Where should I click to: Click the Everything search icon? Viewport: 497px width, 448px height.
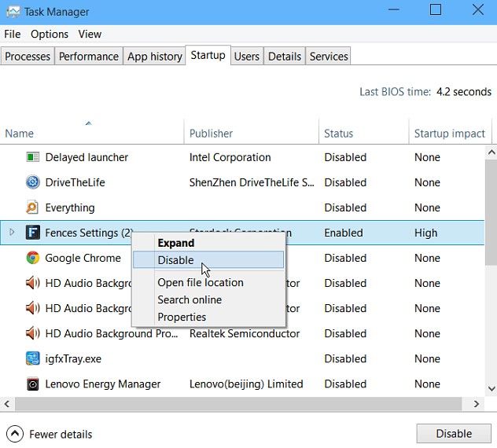click(33, 207)
